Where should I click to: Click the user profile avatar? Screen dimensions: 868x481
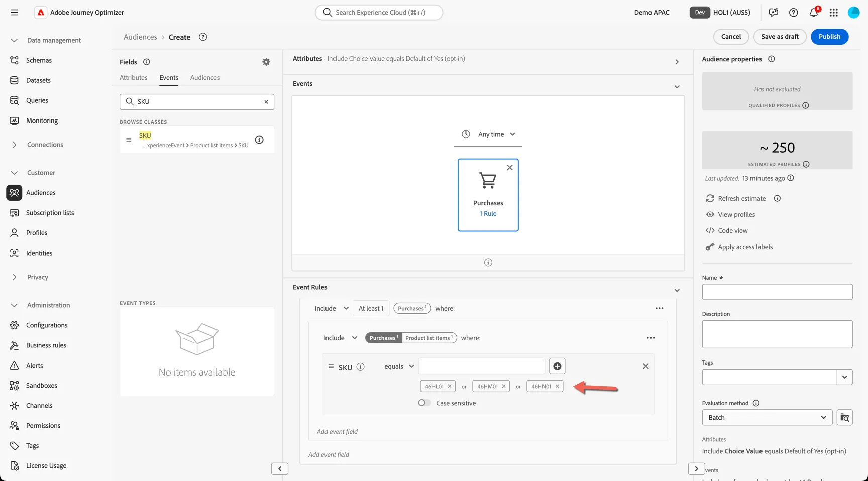tap(854, 13)
